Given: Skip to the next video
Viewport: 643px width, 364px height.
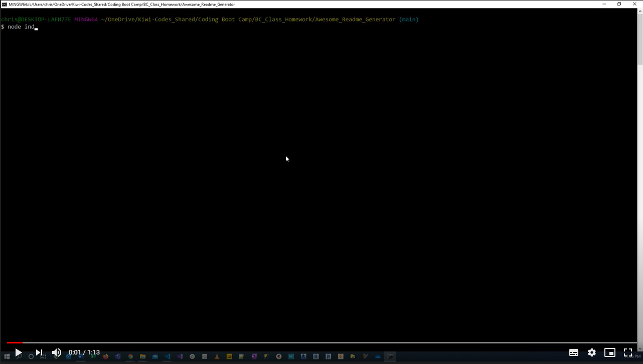Looking at the screenshot, I should (x=39, y=352).
